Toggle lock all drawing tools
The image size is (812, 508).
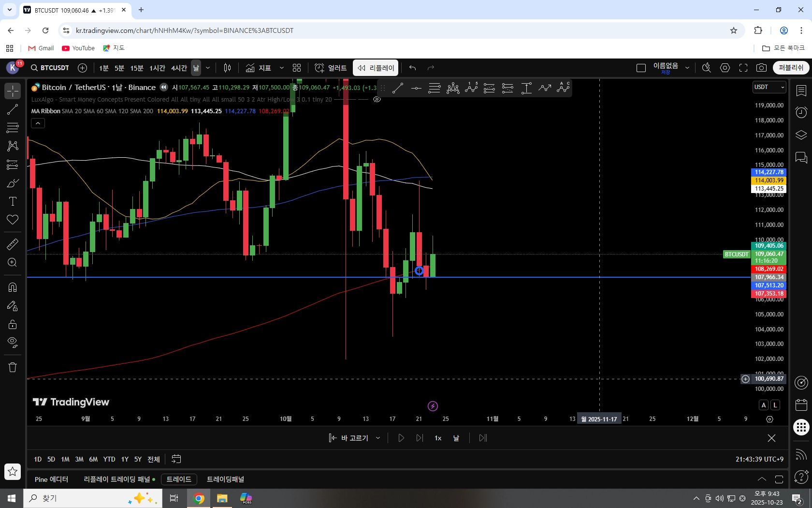13,324
